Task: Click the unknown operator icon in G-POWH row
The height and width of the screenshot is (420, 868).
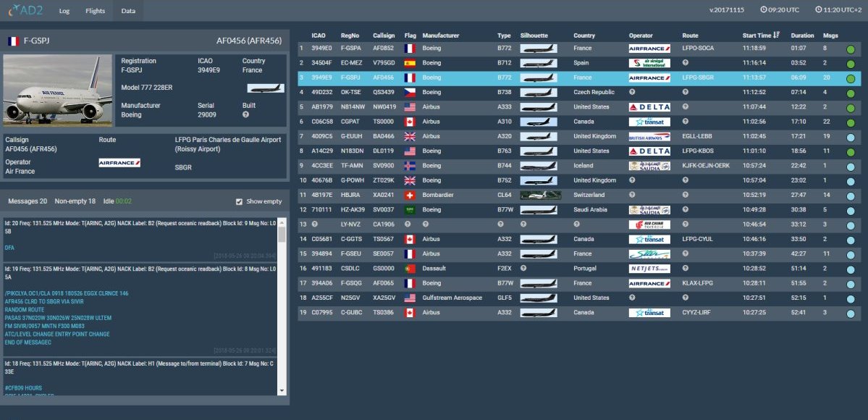Action: click(x=632, y=180)
